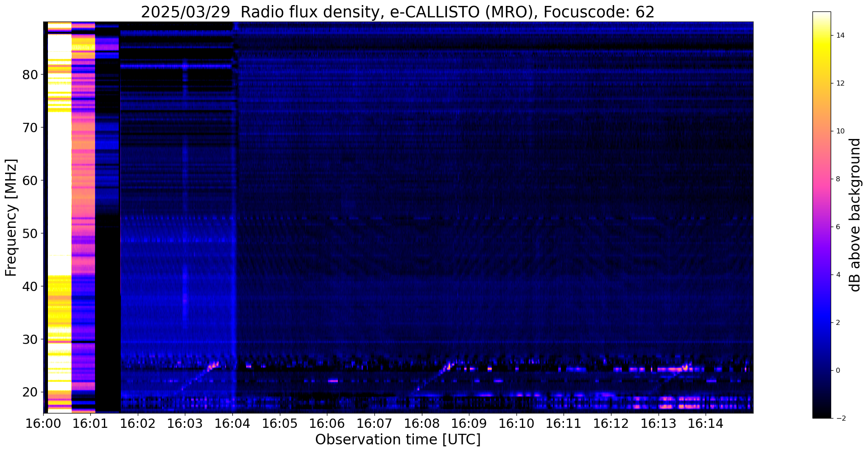This screenshot has height=452, width=868.
Task: Click the 16:07 time tick label
Action: pos(374,423)
